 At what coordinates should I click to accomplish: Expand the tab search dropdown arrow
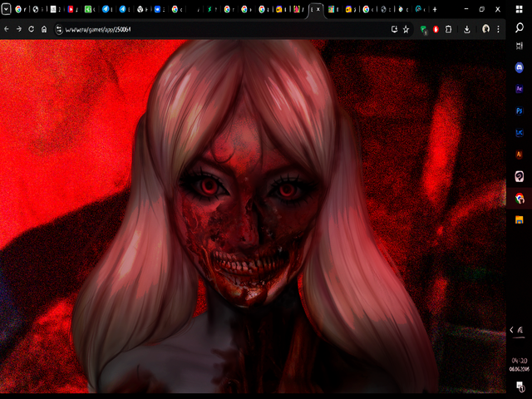click(6, 9)
